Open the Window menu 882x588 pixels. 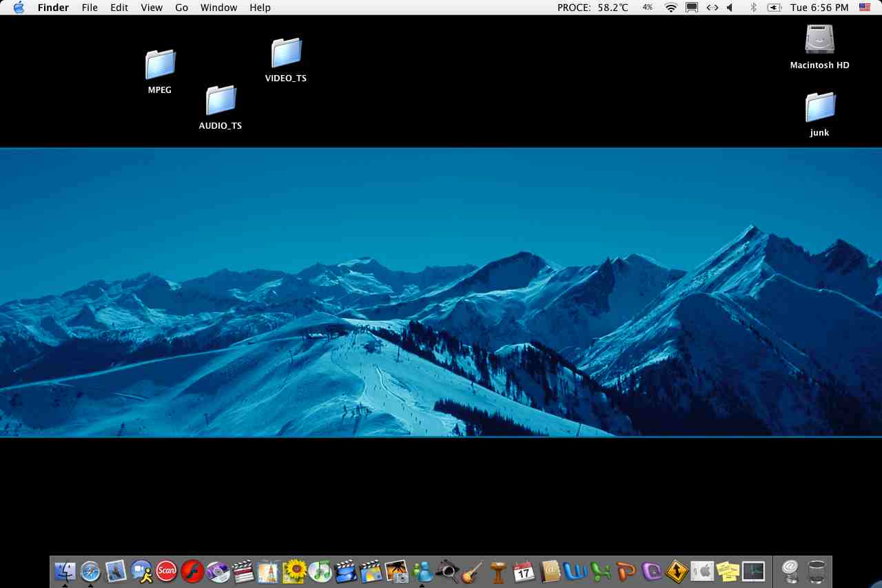tap(219, 8)
